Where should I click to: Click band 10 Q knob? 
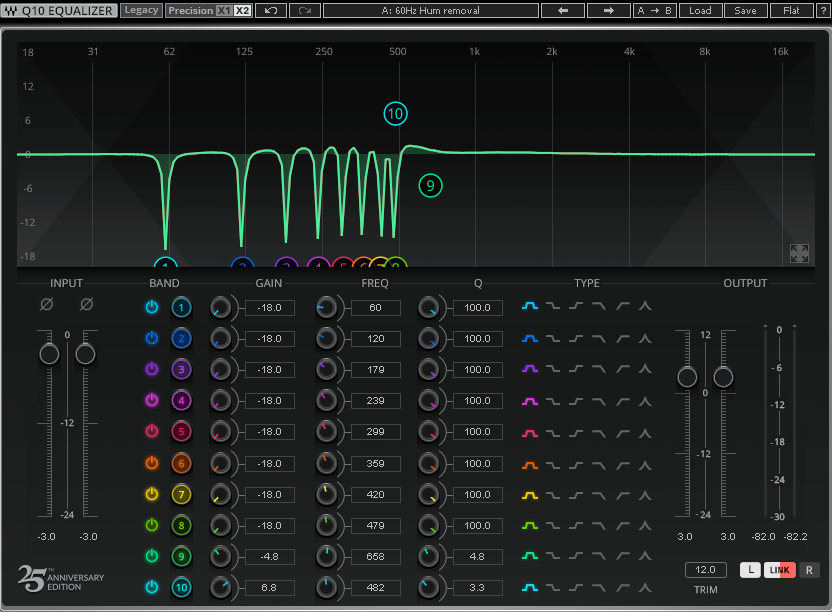tap(428, 588)
